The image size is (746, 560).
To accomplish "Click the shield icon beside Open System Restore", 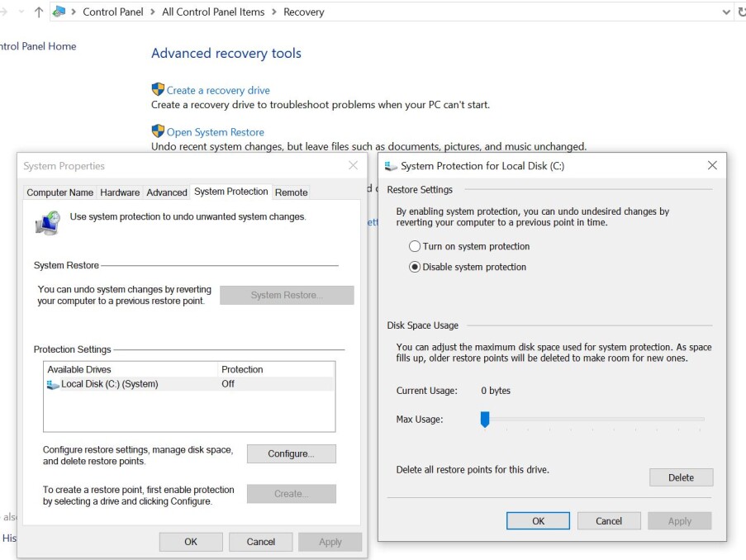I will (x=158, y=131).
